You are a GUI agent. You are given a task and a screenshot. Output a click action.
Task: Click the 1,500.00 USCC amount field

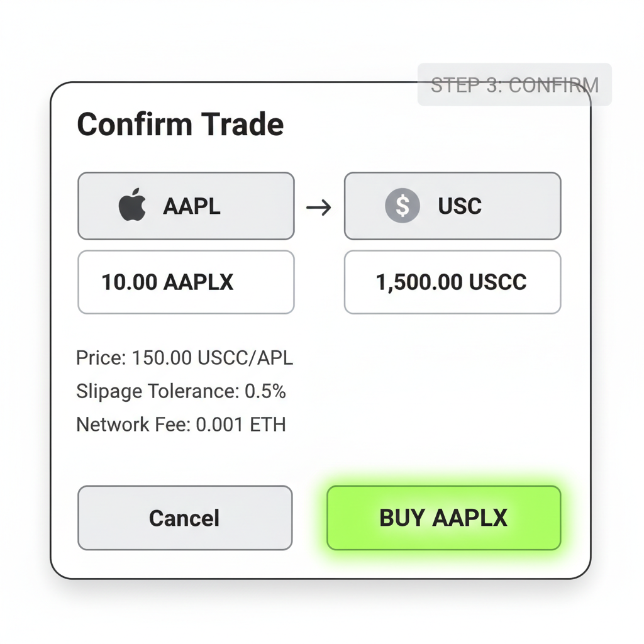point(452,282)
